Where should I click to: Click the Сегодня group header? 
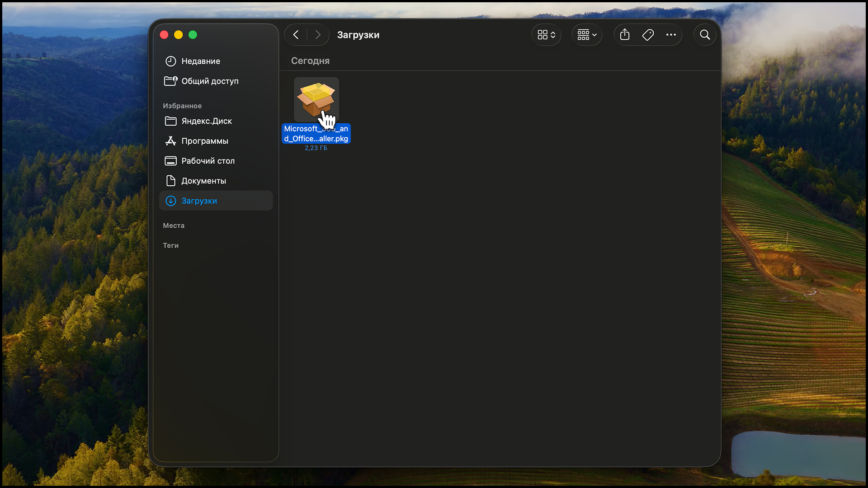[310, 61]
